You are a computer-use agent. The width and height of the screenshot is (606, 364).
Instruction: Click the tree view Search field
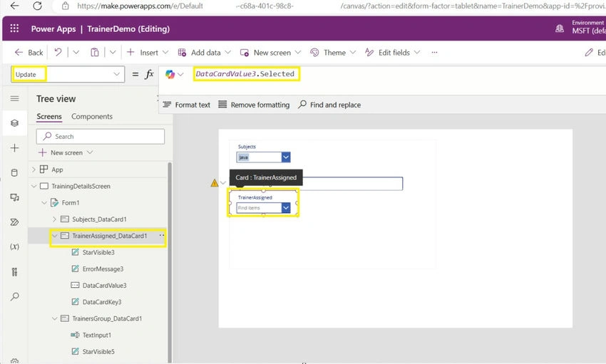tap(101, 136)
